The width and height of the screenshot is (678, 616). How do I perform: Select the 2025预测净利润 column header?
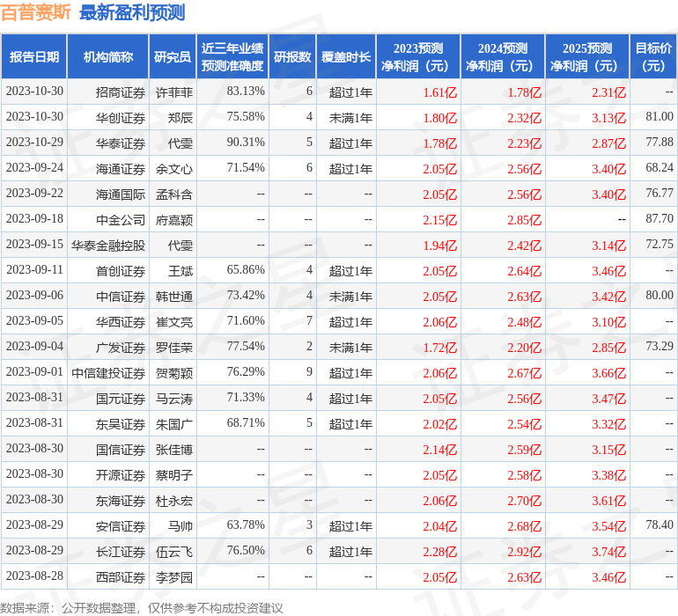[x=587, y=57]
